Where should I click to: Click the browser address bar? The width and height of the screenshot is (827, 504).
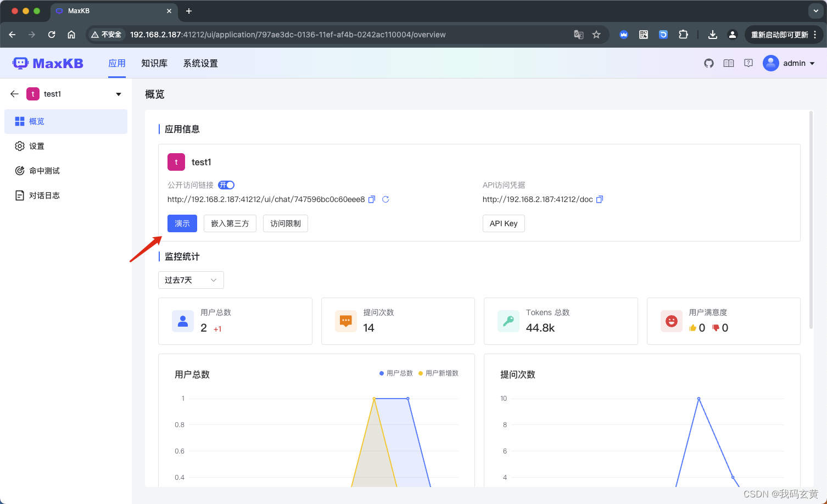tap(347, 35)
